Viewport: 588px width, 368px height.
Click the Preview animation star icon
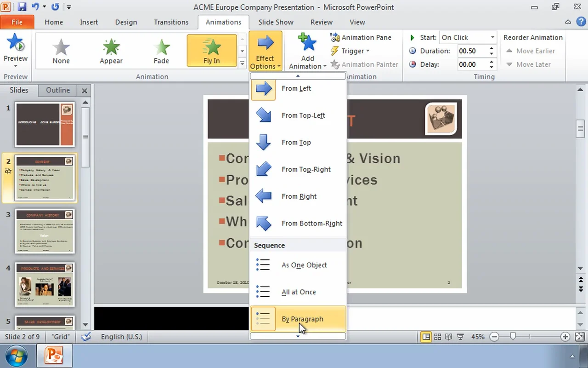click(x=15, y=43)
